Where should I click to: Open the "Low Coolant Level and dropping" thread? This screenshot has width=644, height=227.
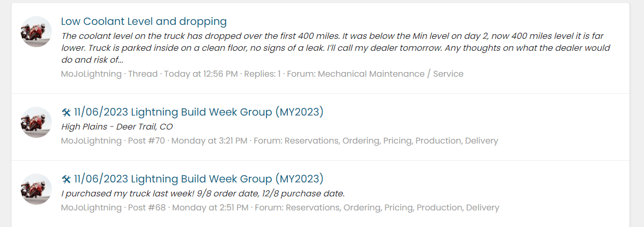pyautogui.click(x=144, y=21)
